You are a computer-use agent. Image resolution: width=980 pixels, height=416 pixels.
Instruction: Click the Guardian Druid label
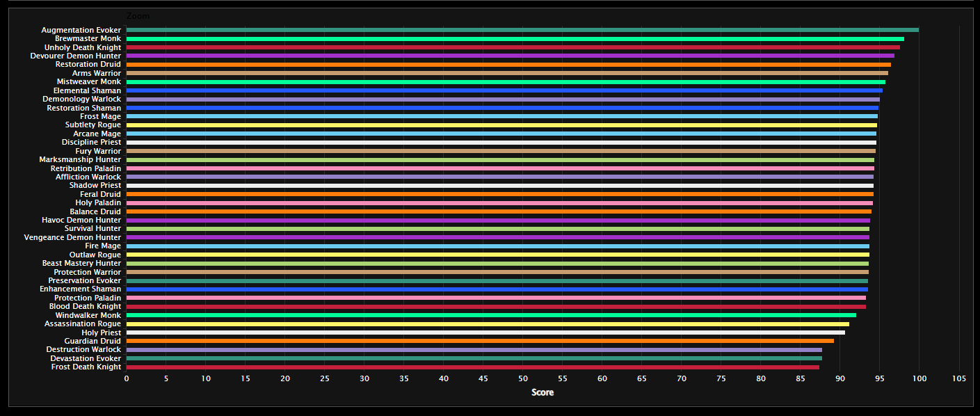click(x=93, y=341)
